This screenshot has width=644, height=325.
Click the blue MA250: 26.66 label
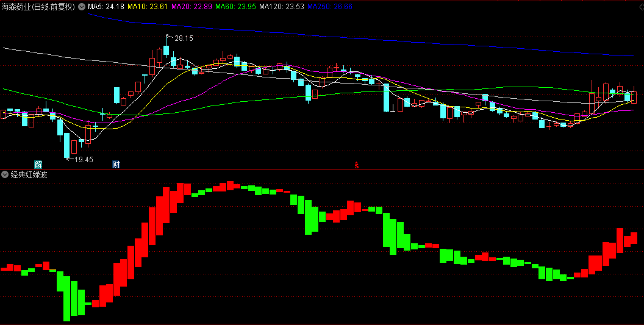pyautogui.click(x=330, y=7)
